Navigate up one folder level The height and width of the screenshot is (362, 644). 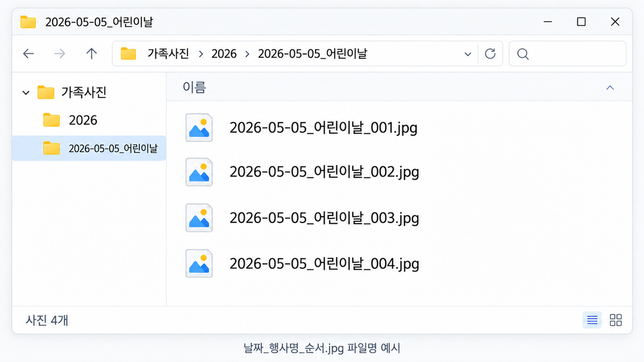coord(92,53)
